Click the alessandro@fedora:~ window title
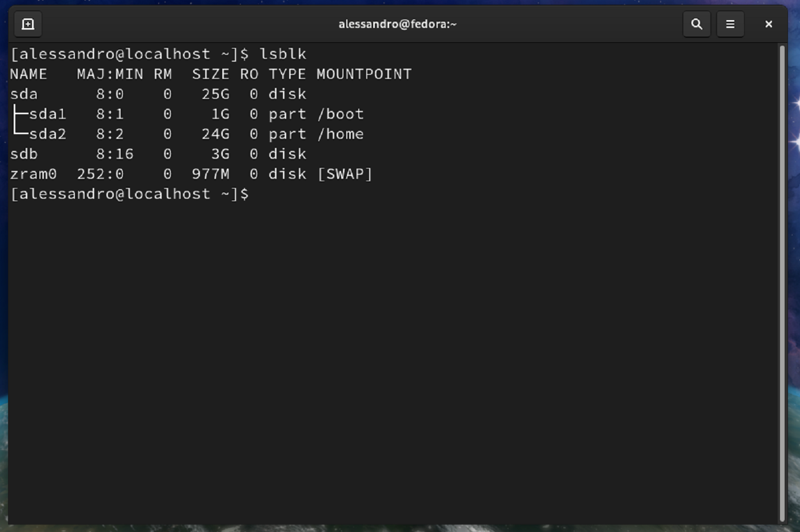 tap(397, 24)
